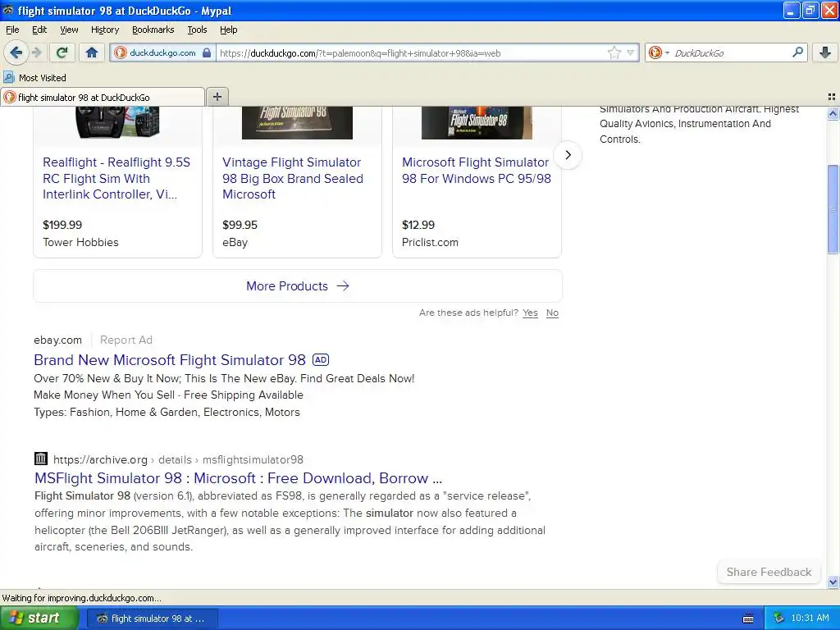Click the 10:31 AM taskbar clock

[x=810, y=619]
